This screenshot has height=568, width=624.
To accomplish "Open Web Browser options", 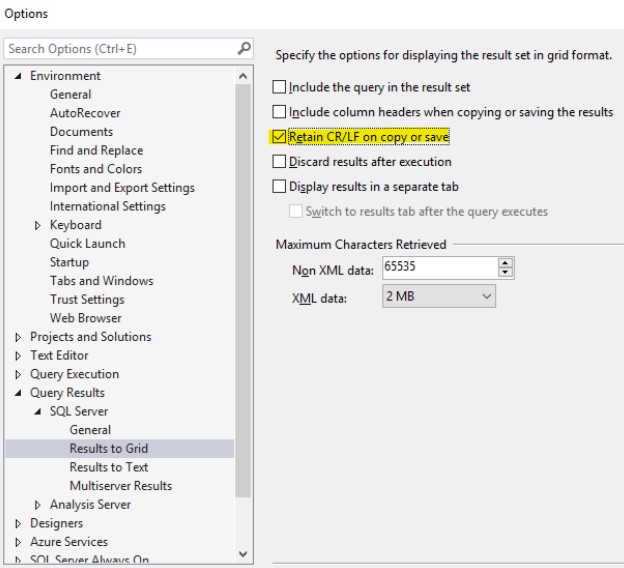I will point(86,318).
